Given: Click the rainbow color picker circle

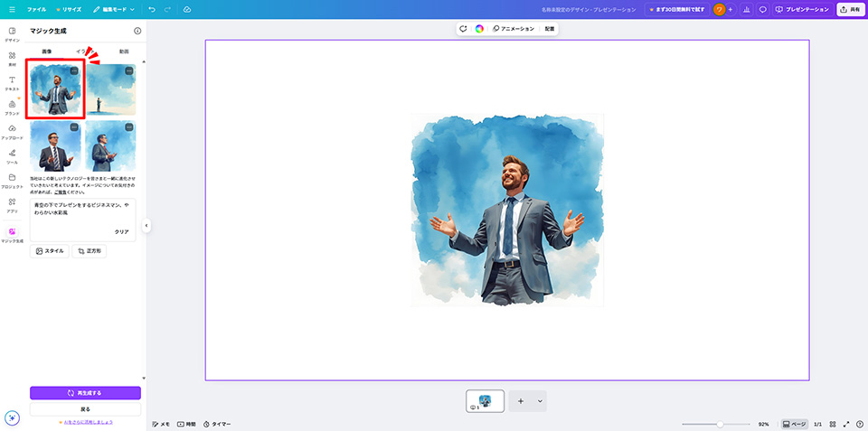Looking at the screenshot, I should (479, 29).
